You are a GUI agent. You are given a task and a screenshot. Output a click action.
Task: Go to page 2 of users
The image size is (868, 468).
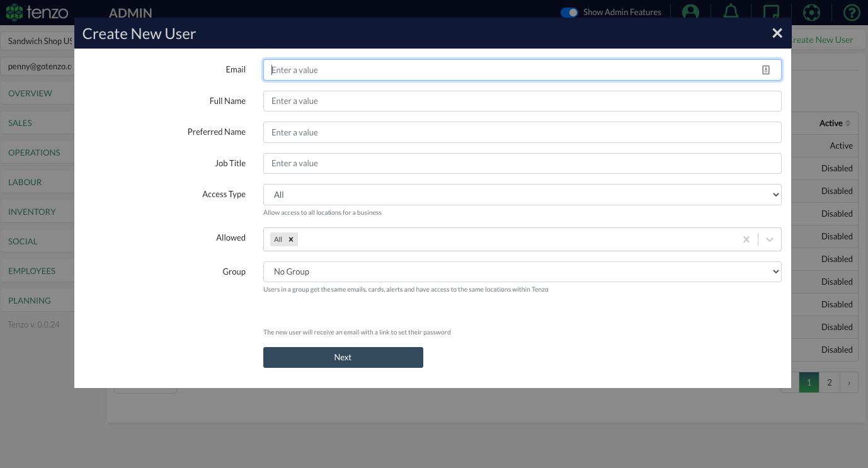(x=830, y=382)
